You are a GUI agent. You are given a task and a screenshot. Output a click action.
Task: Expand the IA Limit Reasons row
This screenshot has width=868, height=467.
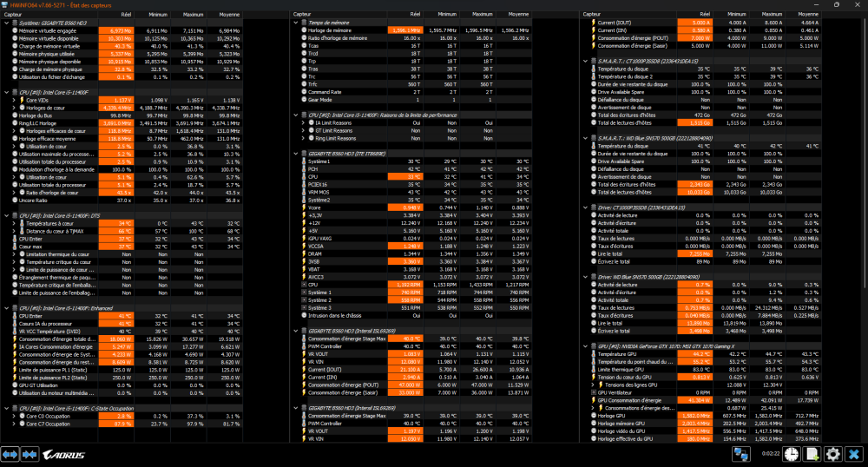pos(303,123)
